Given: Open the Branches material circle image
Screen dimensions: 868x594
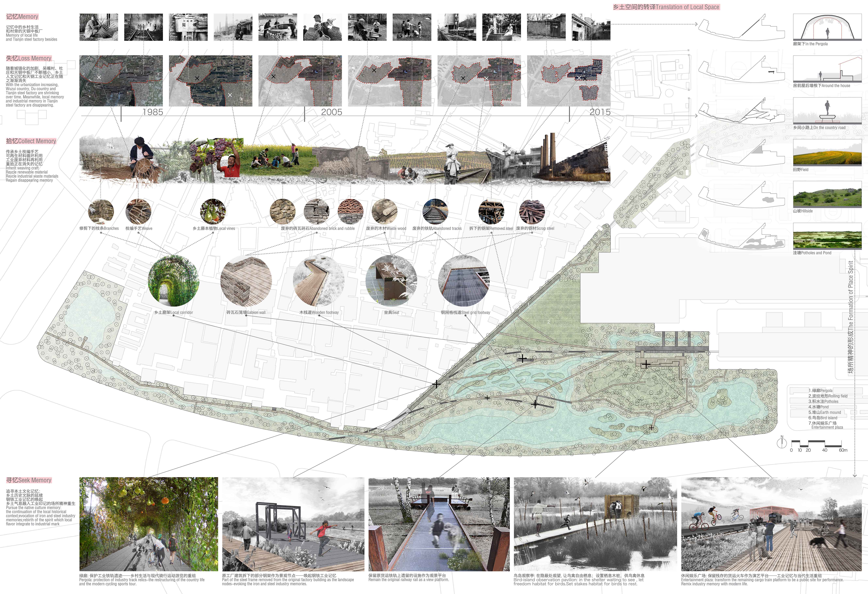Looking at the screenshot, I should coord(101,212).
